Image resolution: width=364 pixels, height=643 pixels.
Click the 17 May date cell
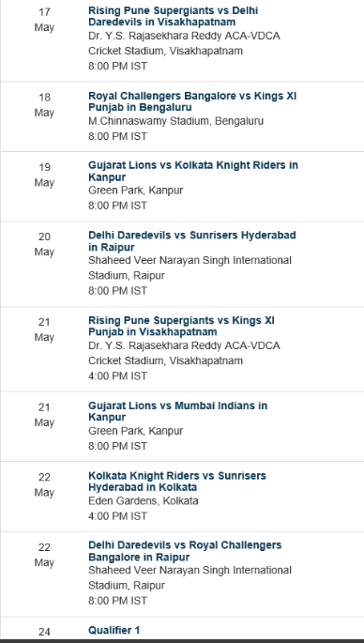point(44,20)
